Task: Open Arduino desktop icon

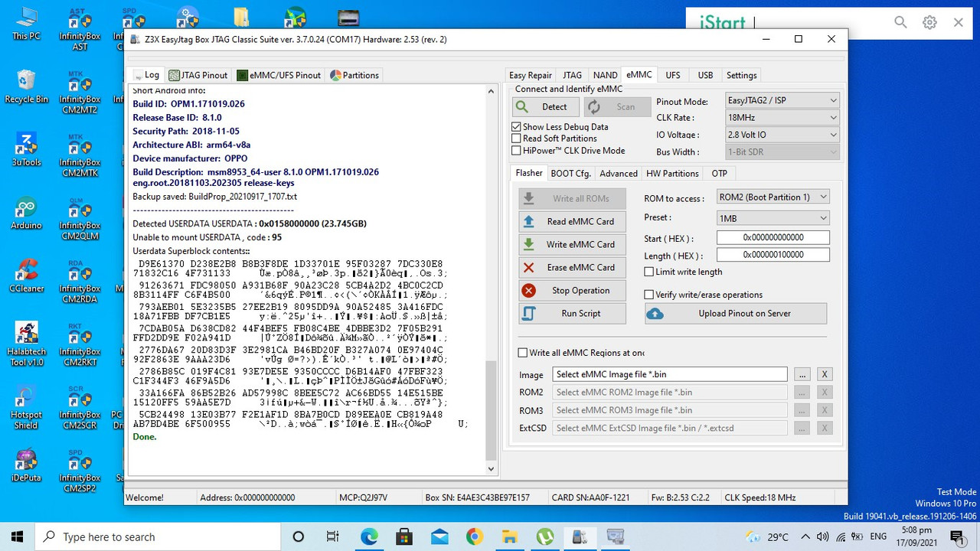Action: pos(27,213)
